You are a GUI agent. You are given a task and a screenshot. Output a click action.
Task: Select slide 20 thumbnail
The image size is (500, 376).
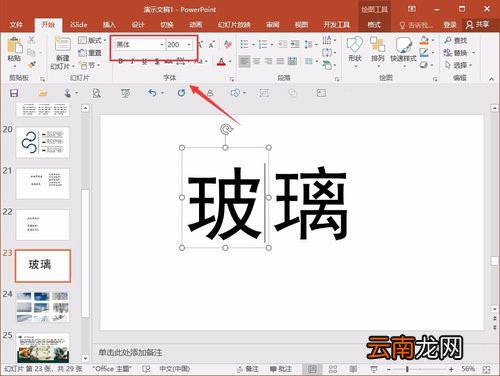point(43,142)
